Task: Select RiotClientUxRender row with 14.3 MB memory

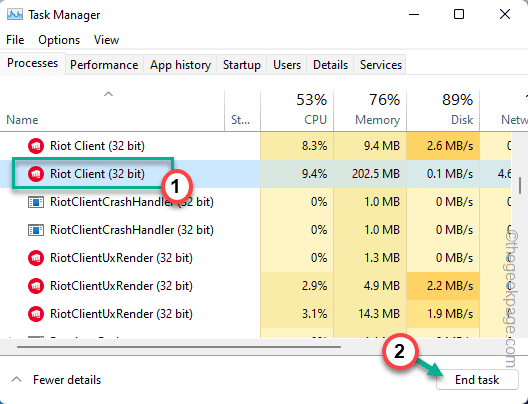Action: 256,314
